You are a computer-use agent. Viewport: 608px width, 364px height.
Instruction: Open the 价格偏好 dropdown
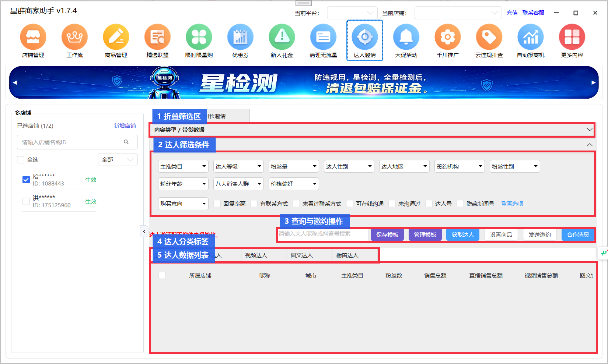click(294, 184)
